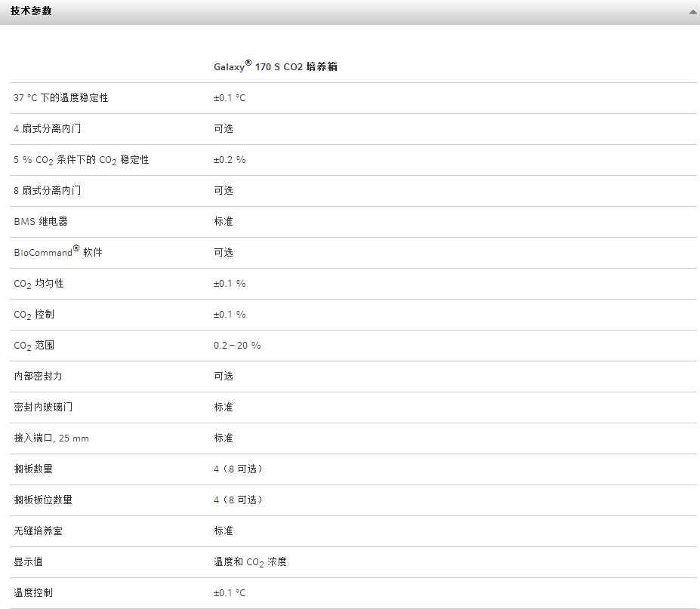This screenshot has height=609, width=700.
Task: Click the 8 扇式分离内门 row label
Action: 47,191
